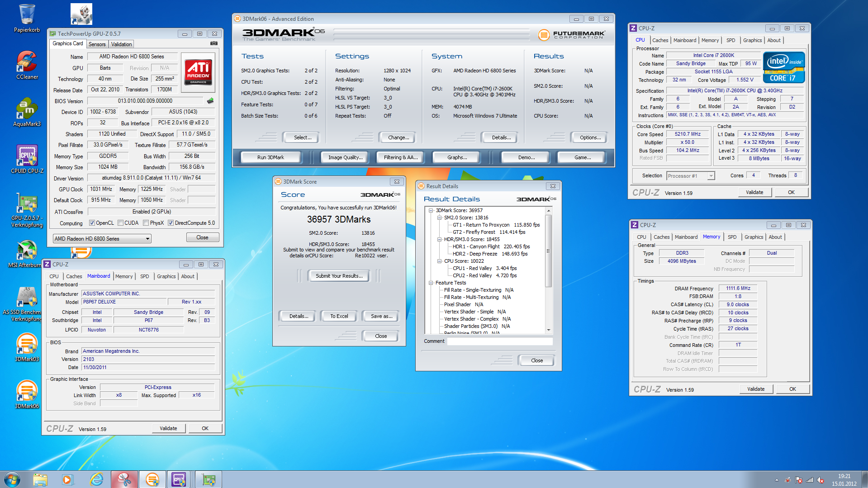Screen dimensions: 868x488
Task: Click the Close button in GPU-Z
Action: (x=202, y=237)
